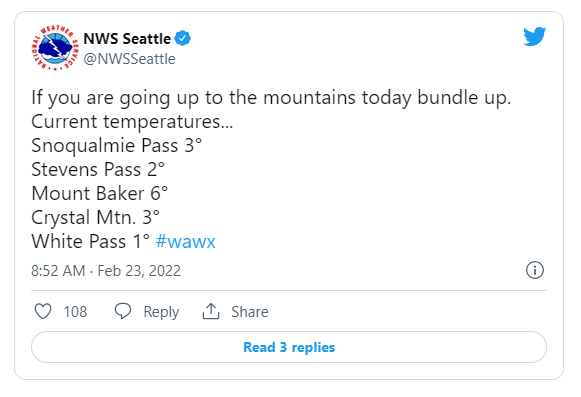
Task: Open the Twitter info circle icon
Action: tap(535, 270)
